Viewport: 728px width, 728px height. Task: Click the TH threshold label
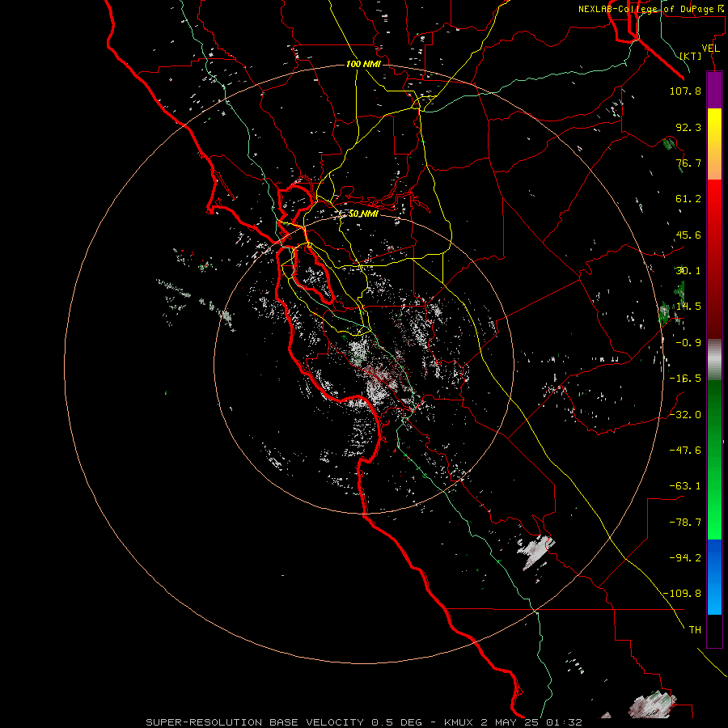point(695,629)
